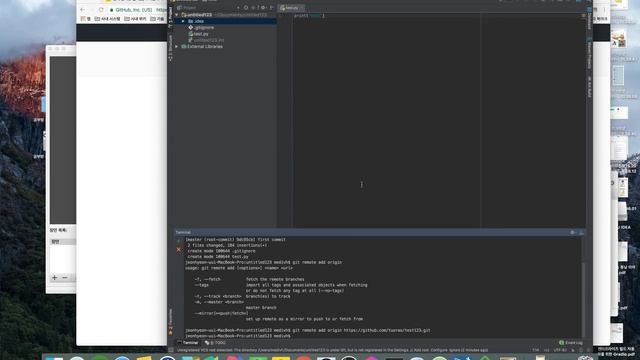Open the TODO tool window tab
Screen dimensions: 640x360
[215, 343]
